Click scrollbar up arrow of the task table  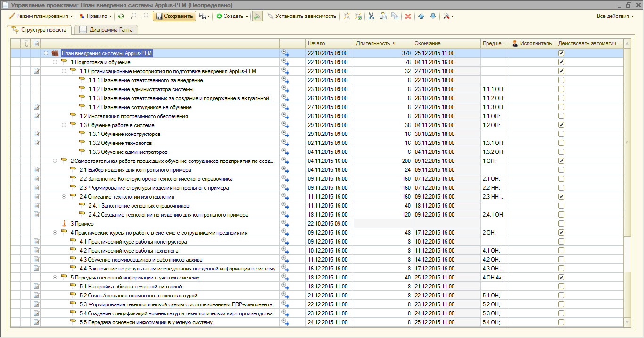click(627, 43)
